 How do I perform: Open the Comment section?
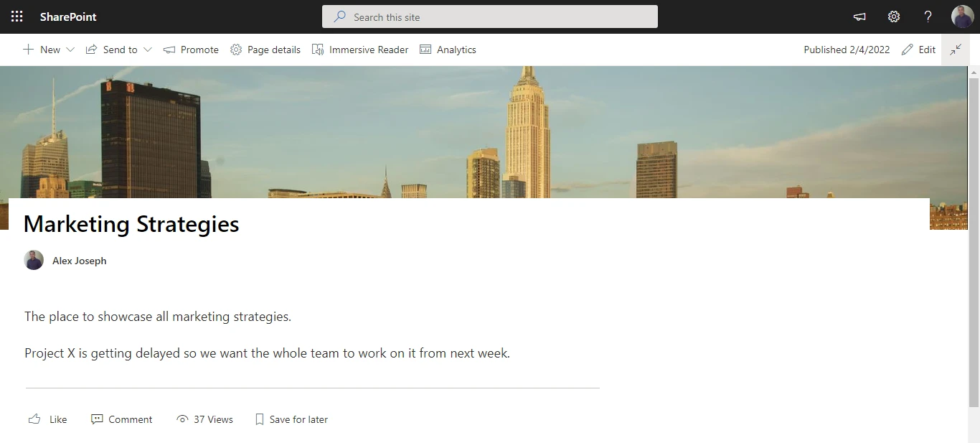[x=122, y=419]
